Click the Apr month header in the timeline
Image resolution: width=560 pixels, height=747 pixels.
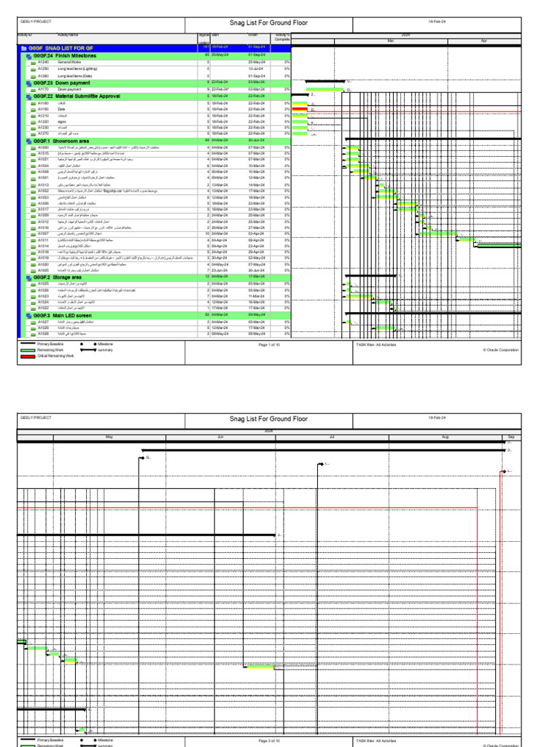pyautogui.click(x=484, y=42)
